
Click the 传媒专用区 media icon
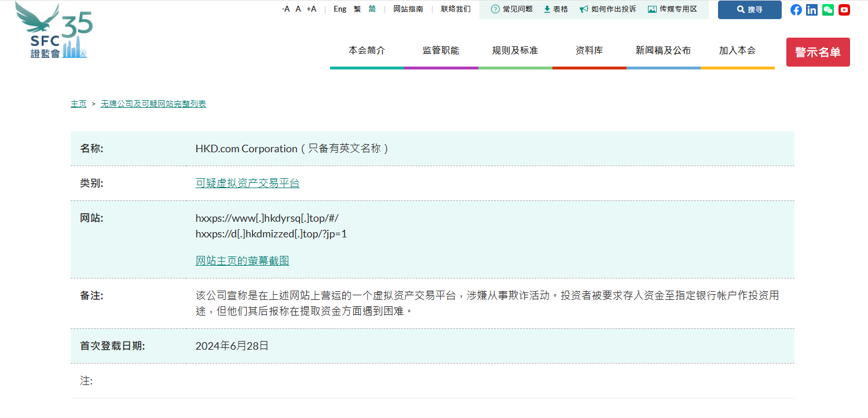(652, 9)
